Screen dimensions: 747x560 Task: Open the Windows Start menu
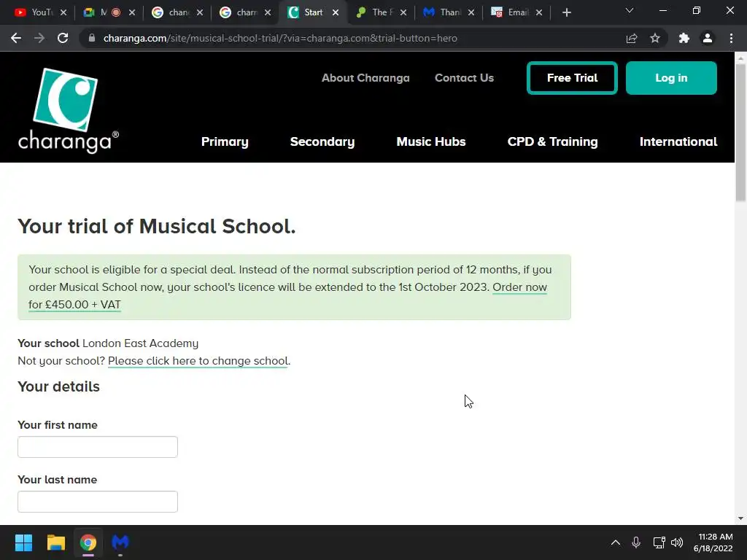[23, 542]
